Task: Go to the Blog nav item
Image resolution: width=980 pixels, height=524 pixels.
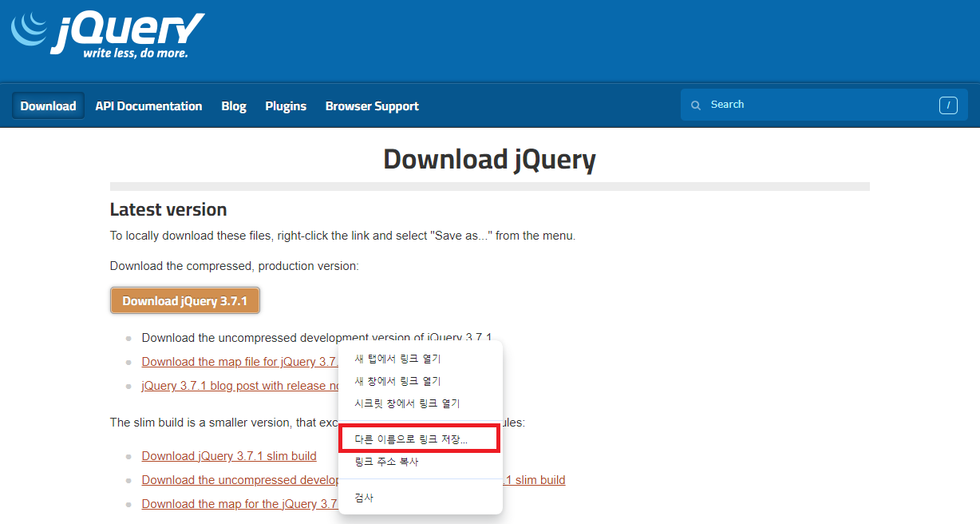Action: pos(234,105)
